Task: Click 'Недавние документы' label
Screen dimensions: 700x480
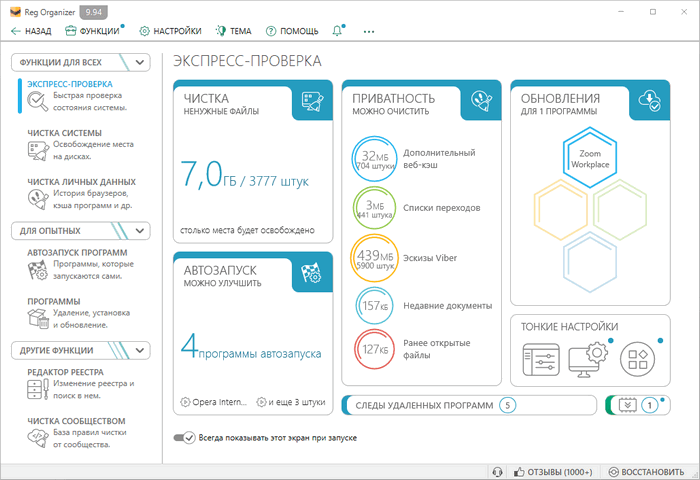Action: [x=447, y=306]
